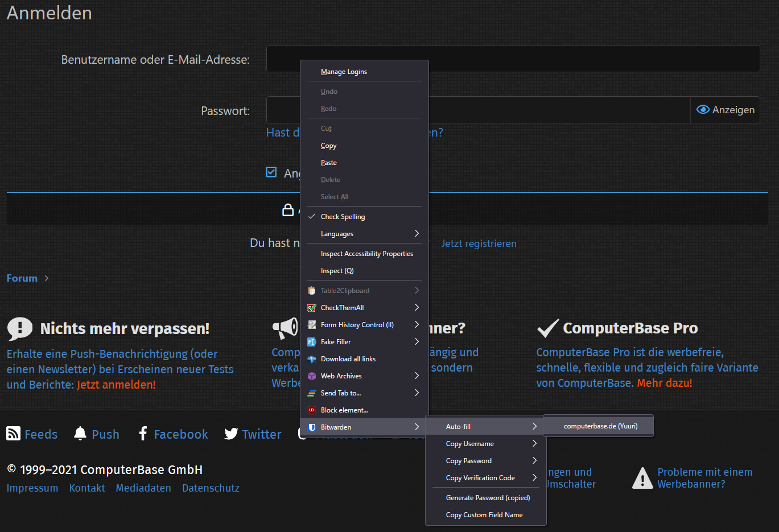Click the ComputerBase Pro checkmark icon
779x532 pixels.
click(548, 328)
